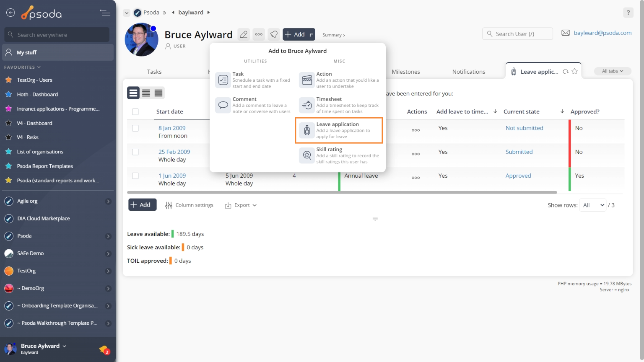Open the Not submitted state link
This screenshot has width=644, height=362.
524,128
